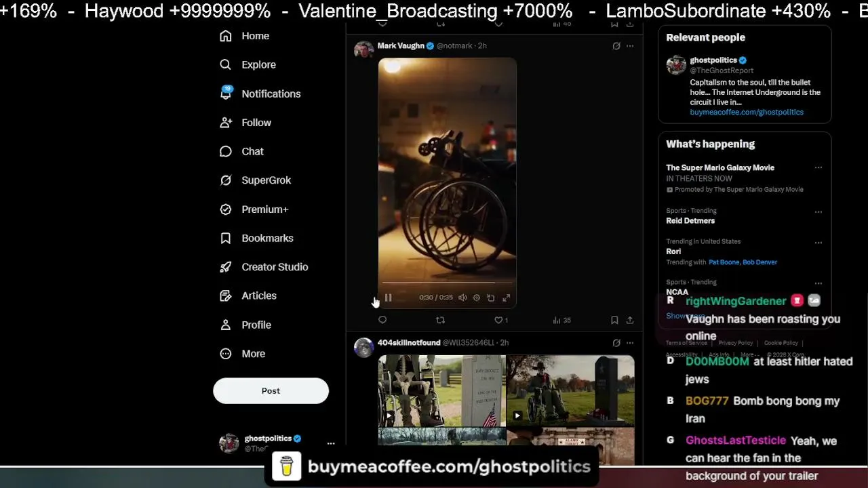Image resolution: width=868 pixels, height=488 pixels.
Task: Repost Mark Vaughn's post
Action: [x=440, y=320]
